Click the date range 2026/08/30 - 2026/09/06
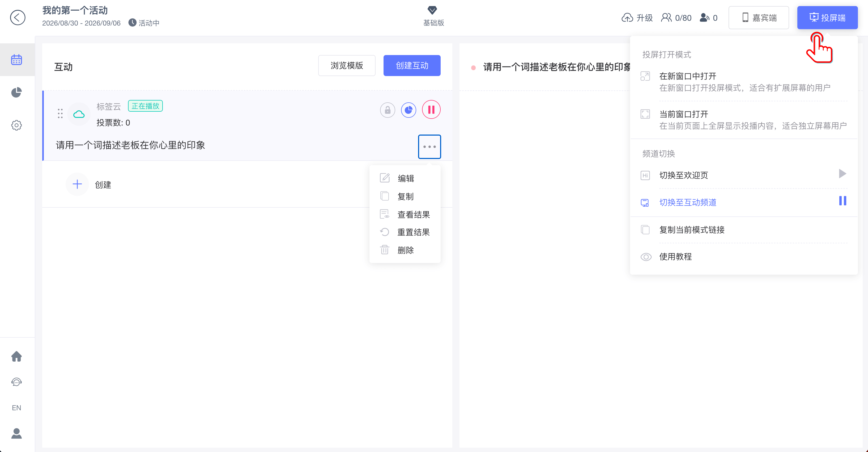The width and height of the screenshot is (868, 452). (x=81, y=23)
